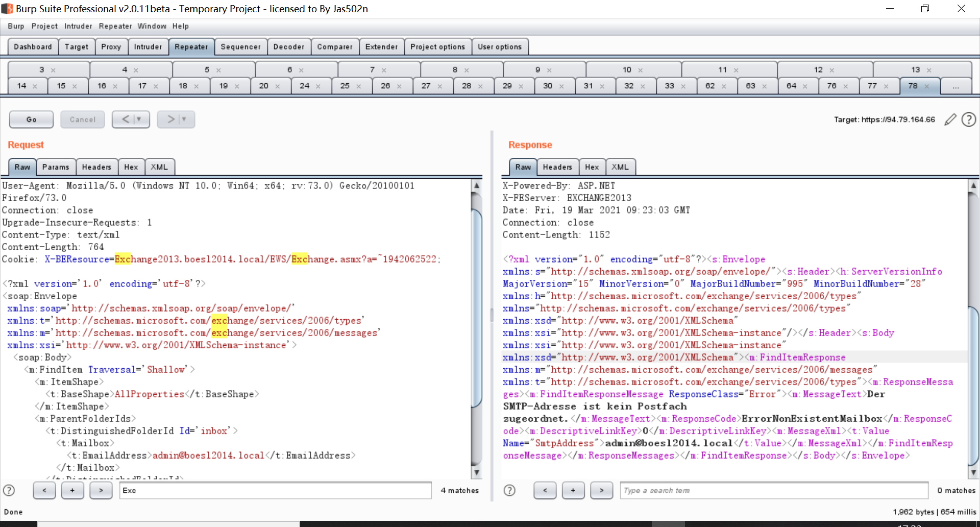
Task: Switch to the Intruder tool tab
Action: click(x=148, y=46)
